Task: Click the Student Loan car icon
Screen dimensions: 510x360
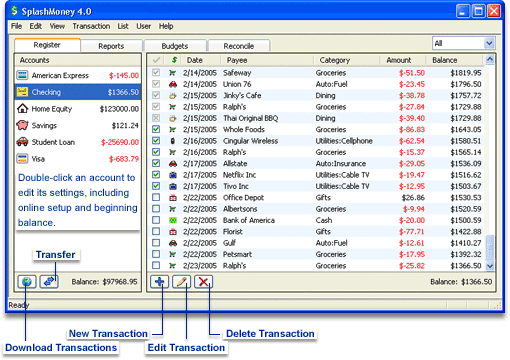Action: [22, 142]
